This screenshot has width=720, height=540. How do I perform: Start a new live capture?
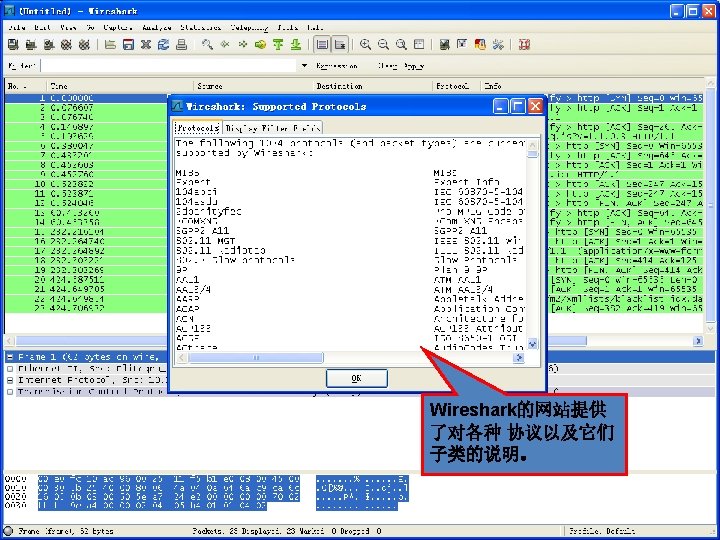pos(49,45)
